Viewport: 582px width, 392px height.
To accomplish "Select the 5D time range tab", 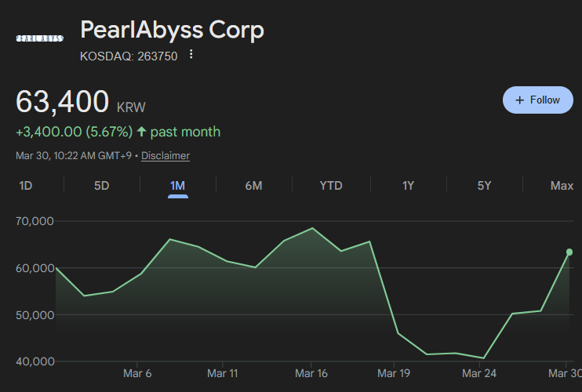I will [102, 186].
